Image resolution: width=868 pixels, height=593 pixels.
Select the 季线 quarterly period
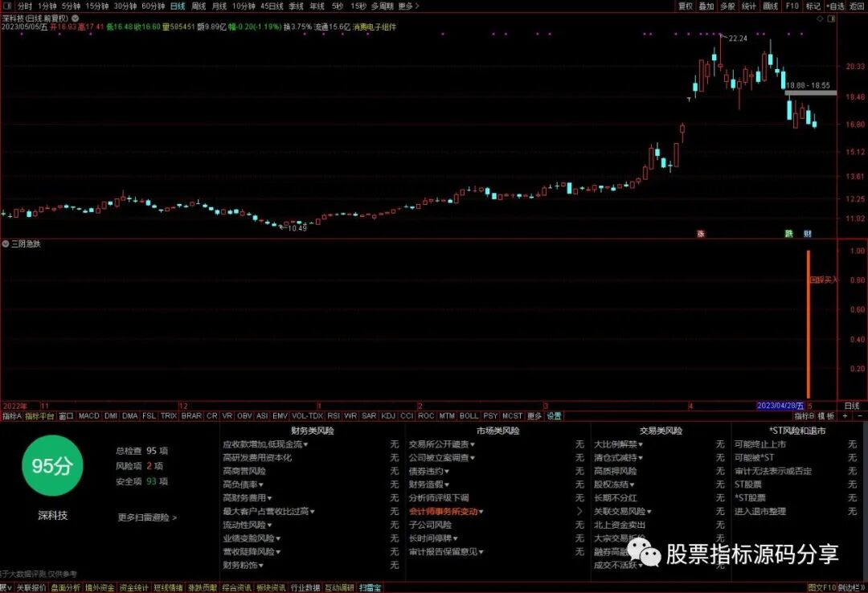pos(296,6)
